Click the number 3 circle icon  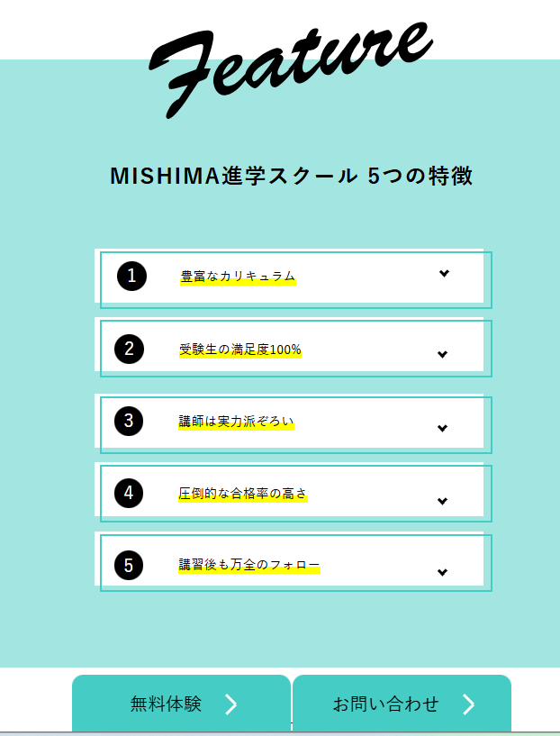[129, 421]
